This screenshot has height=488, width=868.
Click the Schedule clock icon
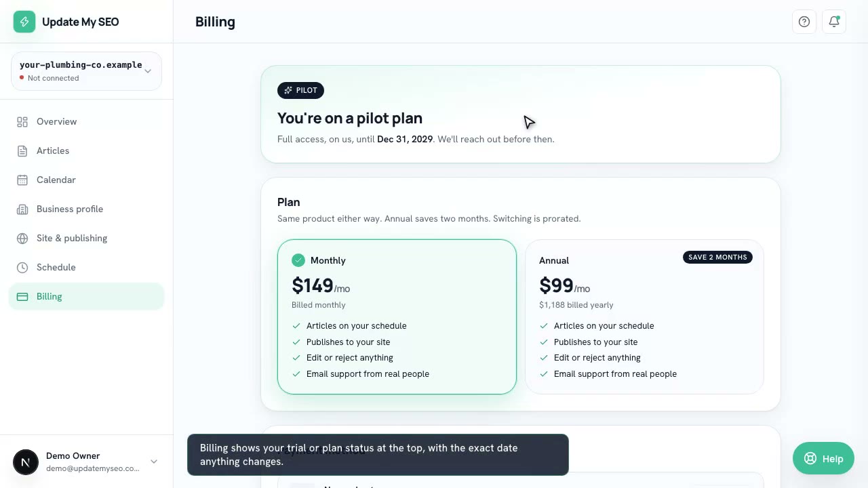[22, 268]
